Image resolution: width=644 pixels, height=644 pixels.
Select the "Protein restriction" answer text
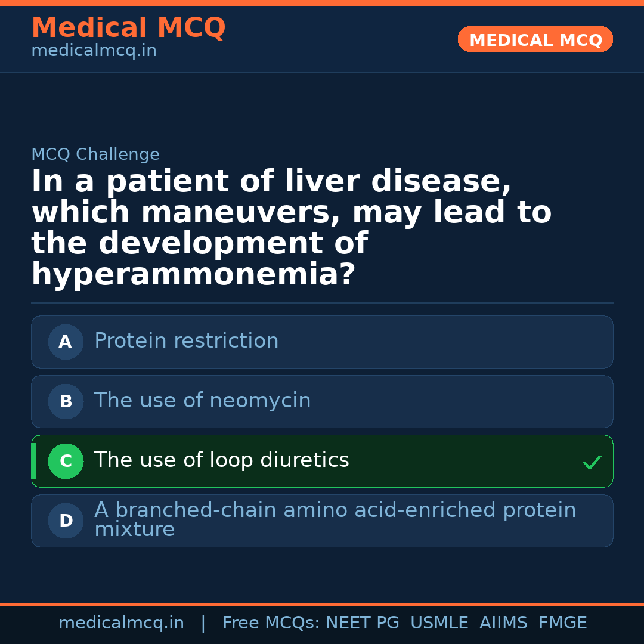pyautogui.click(x=186, y=341)
